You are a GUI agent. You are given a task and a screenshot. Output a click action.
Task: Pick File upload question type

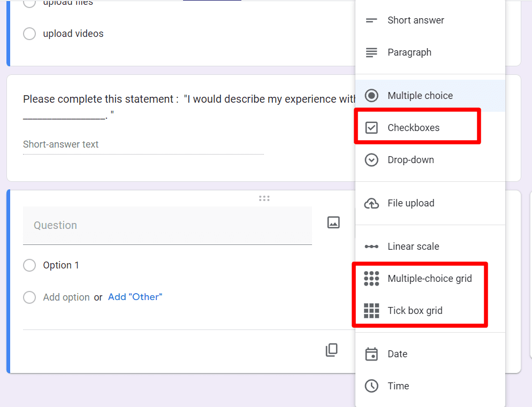click(x=430, y=203)
